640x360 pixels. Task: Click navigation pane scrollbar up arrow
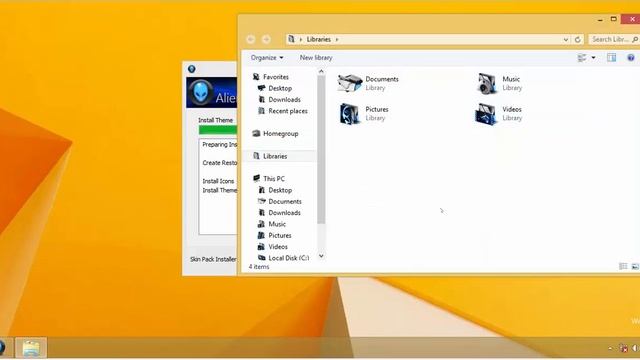(321, 71)
